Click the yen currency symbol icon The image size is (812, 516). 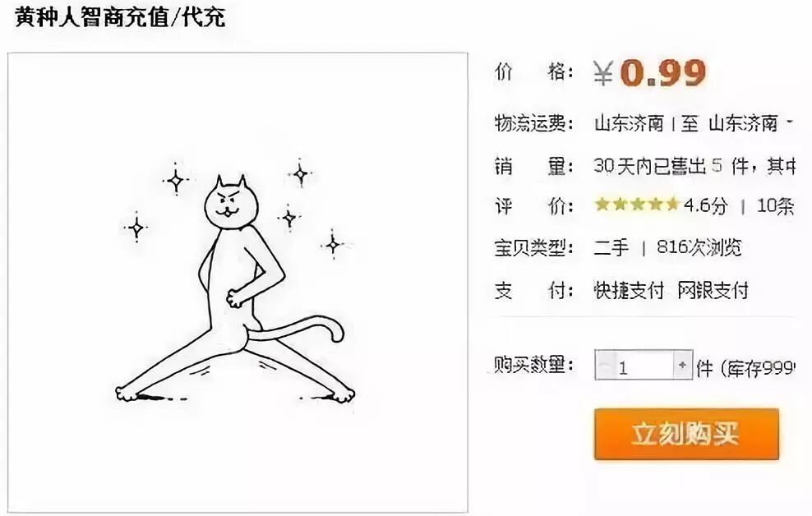coord(603,73)
